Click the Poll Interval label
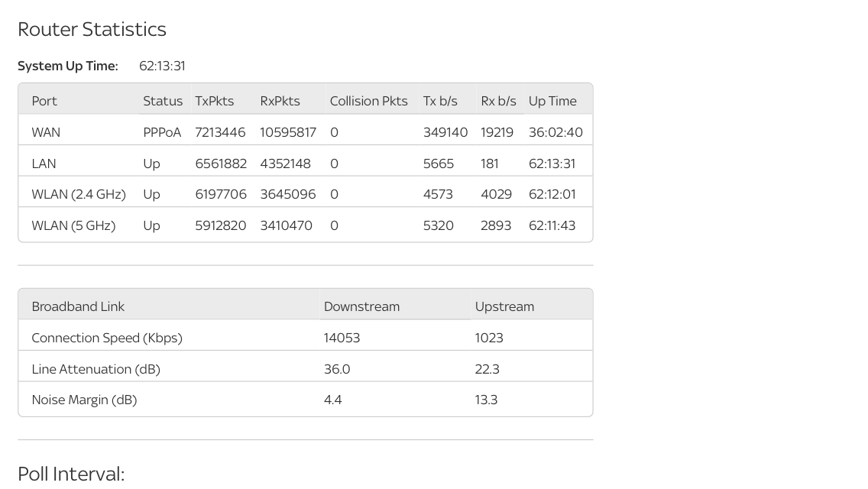 (70, 474)
